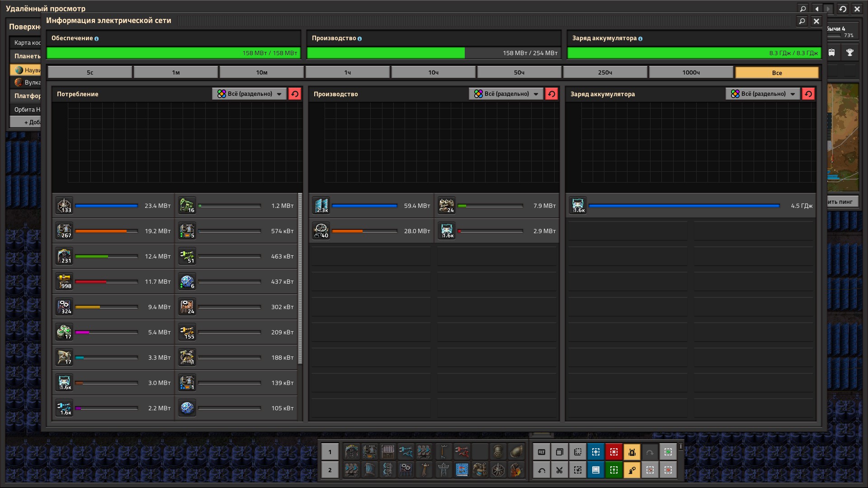Reset remote view with the circular arrow

pos(843,9)
